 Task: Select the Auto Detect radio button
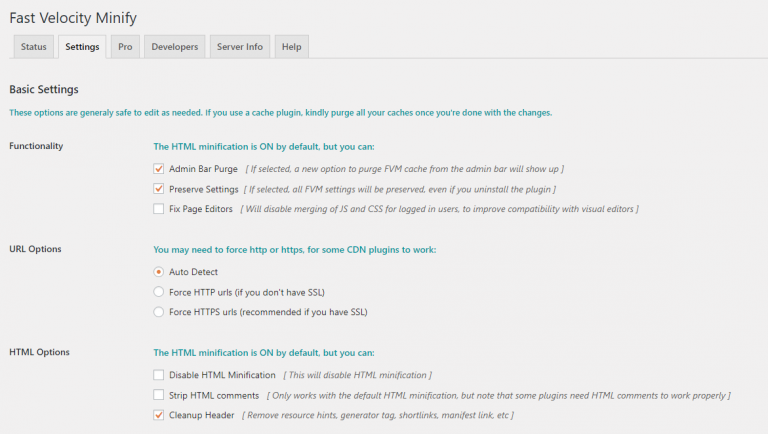pyautogui.click(x=158, y=271)
